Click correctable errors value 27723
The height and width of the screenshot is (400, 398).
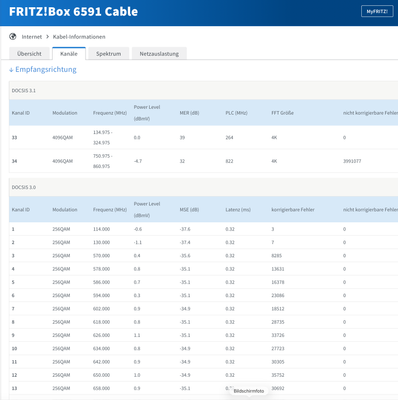[x=278, y=348]
